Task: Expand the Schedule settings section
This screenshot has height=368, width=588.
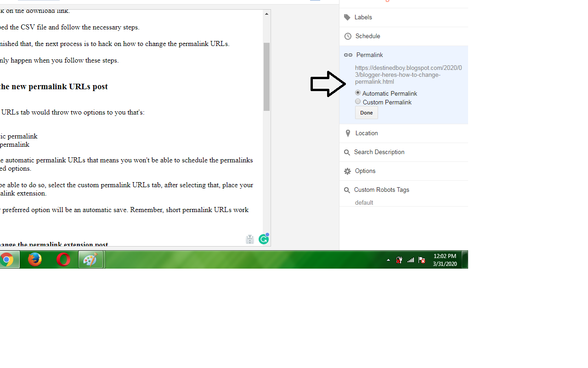Action: [x=404, y=36]
